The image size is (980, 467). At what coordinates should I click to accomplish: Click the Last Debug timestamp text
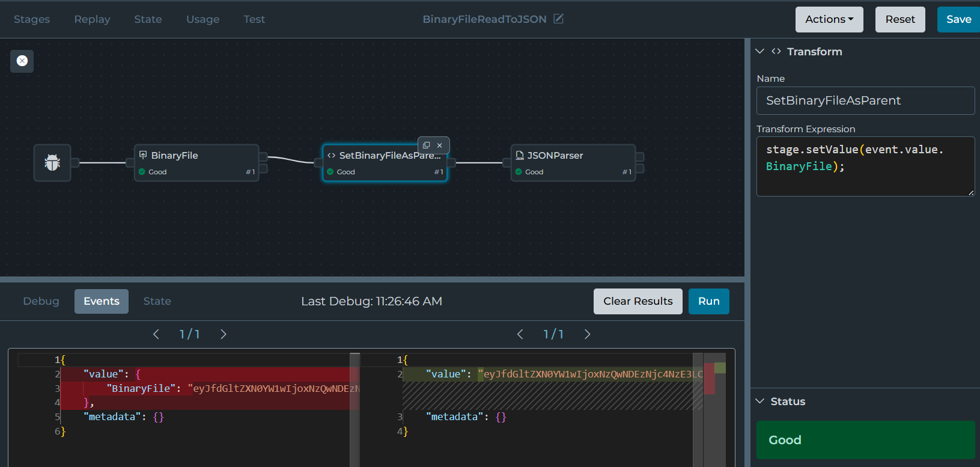(x=371, y=301)
